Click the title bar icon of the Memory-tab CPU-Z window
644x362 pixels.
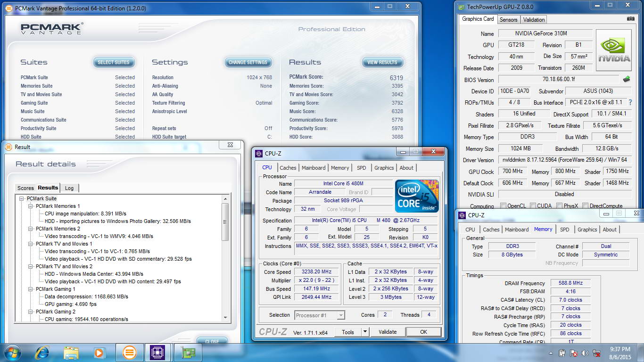pyautogui.click(x=462, y=215)
